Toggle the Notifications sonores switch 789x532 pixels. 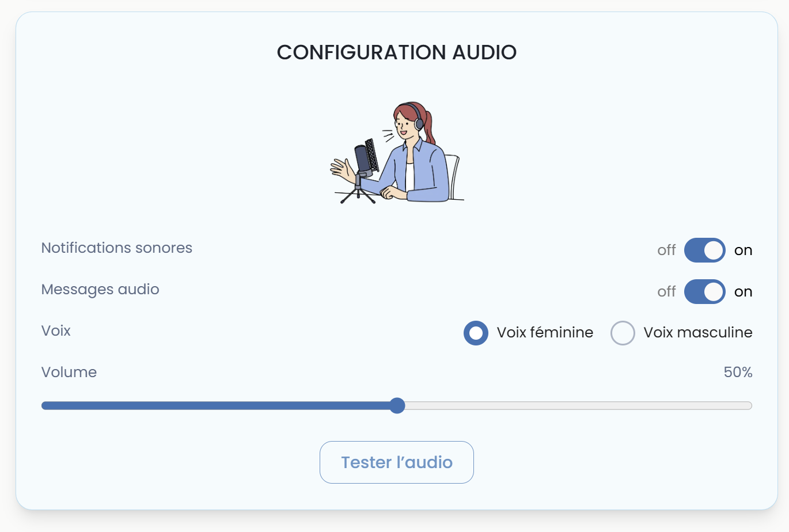704,250
